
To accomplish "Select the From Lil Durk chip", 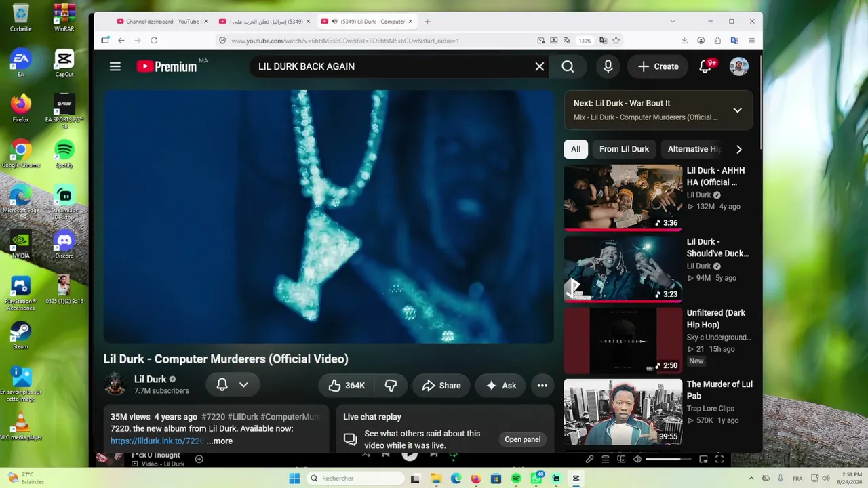I will pos(624,149).
